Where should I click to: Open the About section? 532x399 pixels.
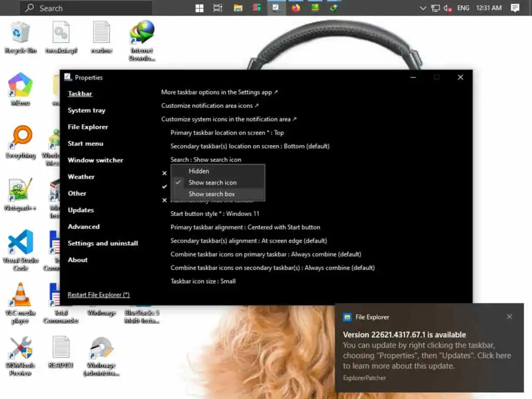click(78, 260)
